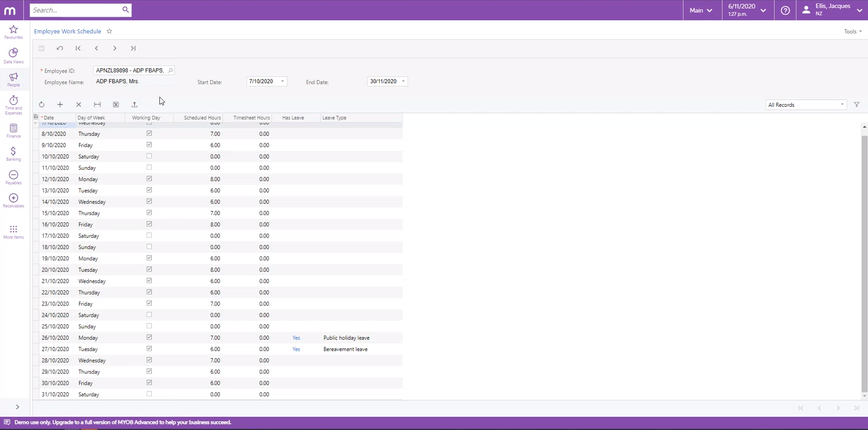Sort by Timesheet Hours column header
The image size is (868, 430).
click(x=247, y=118)
